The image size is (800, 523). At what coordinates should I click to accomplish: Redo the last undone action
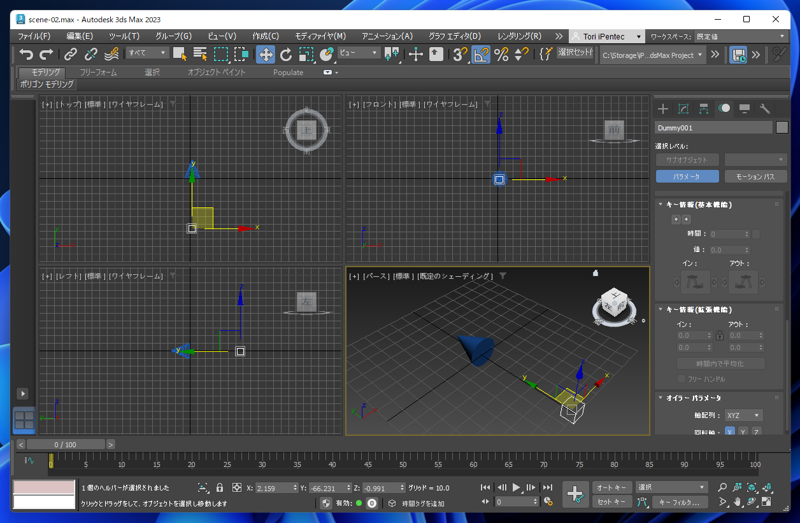[x=46, y=54]
